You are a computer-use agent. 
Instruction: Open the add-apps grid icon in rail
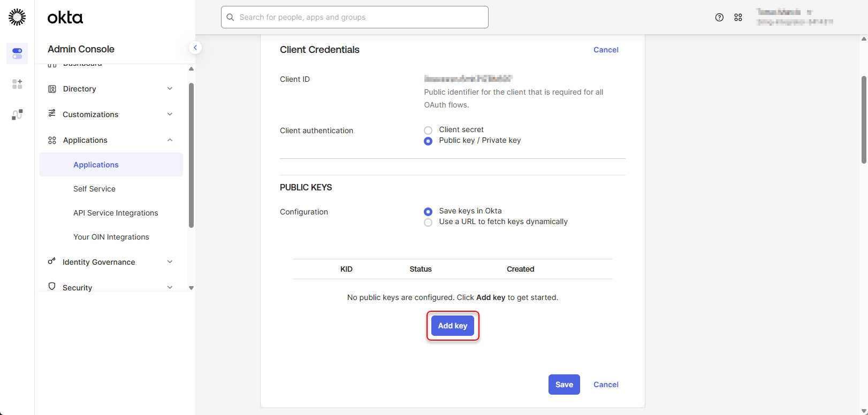coord(17,84)
